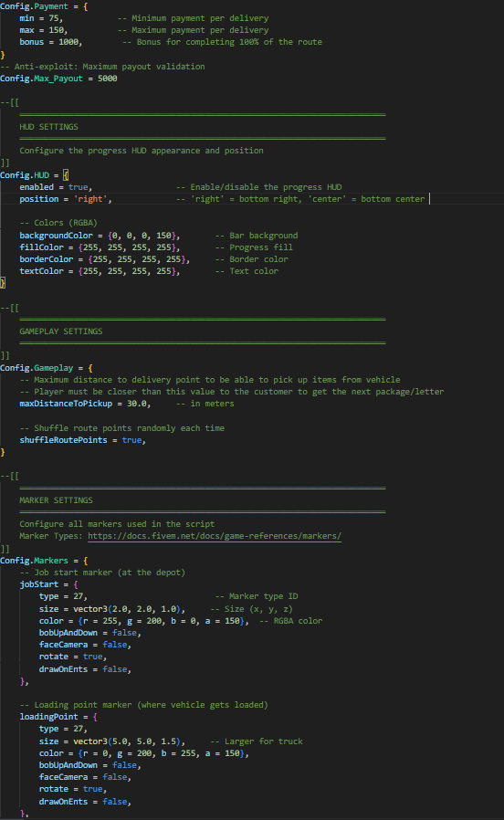Screen dimensions: 504x820
Task: Click the "HUD SETTINGS" comment heading
Action: click(48, 127)
